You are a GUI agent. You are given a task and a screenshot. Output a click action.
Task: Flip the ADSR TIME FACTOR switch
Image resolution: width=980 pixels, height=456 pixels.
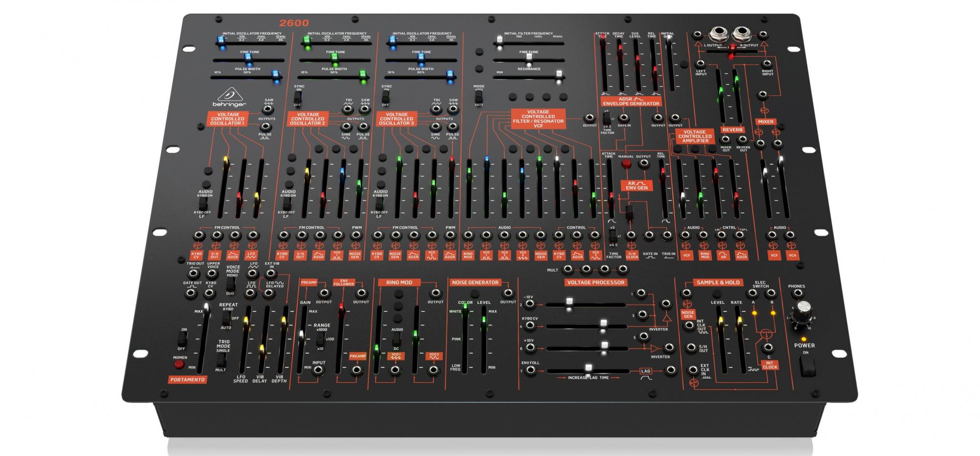[x=606, y=118]
